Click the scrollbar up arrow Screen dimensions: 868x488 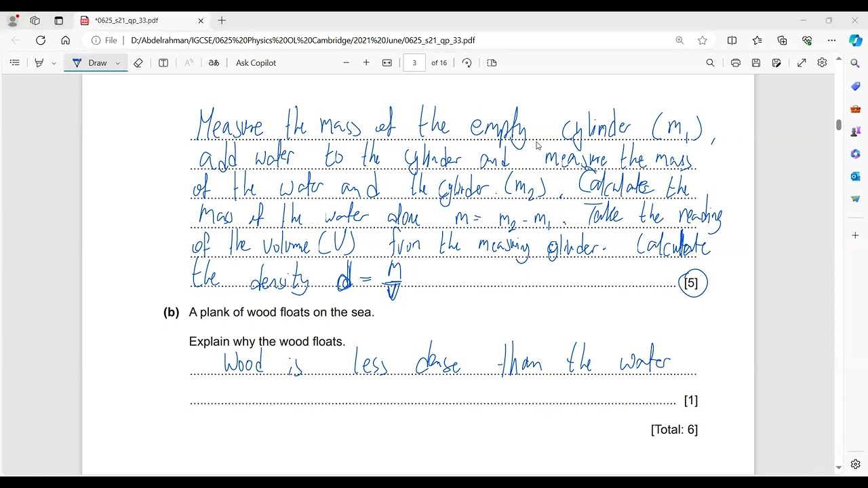coord(839,60)
